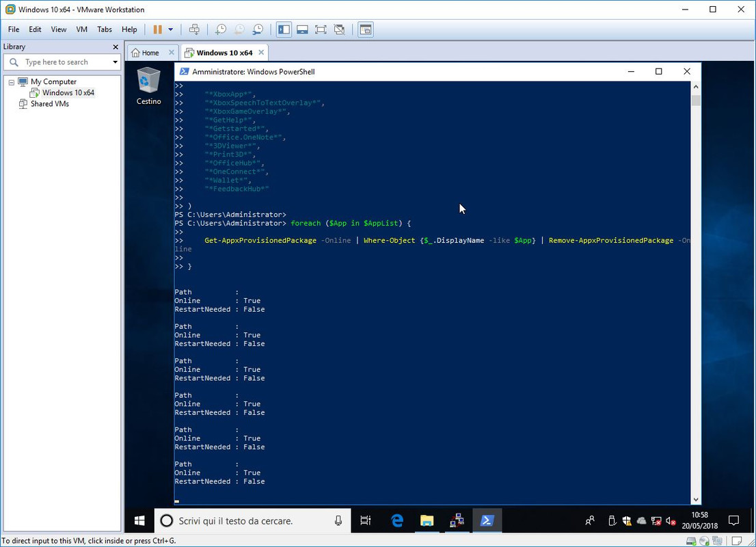Open the Cestino recycle bin icon

(148, 86)
